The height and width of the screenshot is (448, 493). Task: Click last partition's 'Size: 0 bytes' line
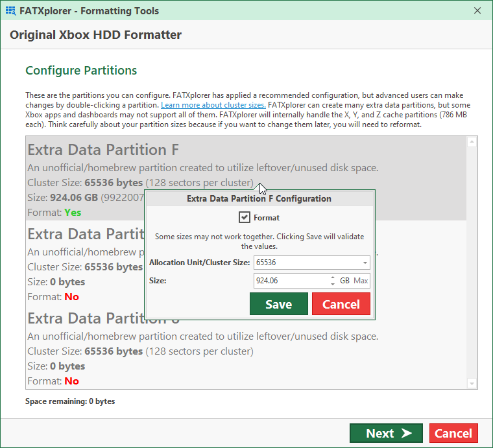tap(56, 366)
